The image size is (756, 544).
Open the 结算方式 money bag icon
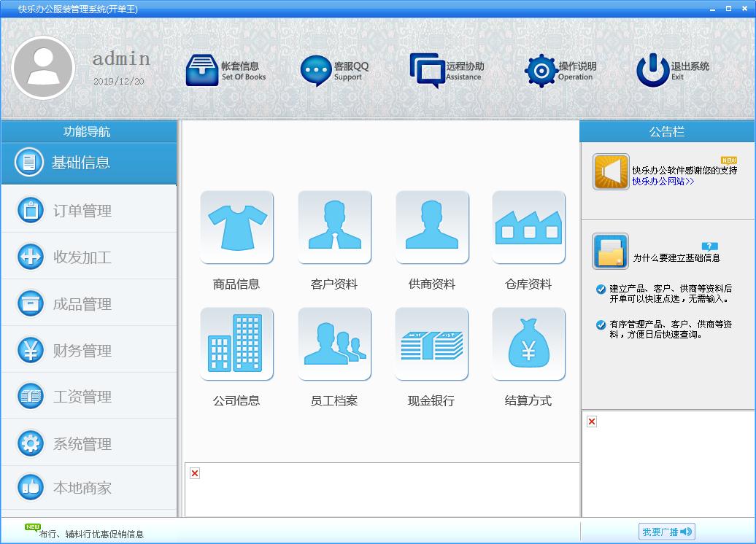[x=529, y=344]
